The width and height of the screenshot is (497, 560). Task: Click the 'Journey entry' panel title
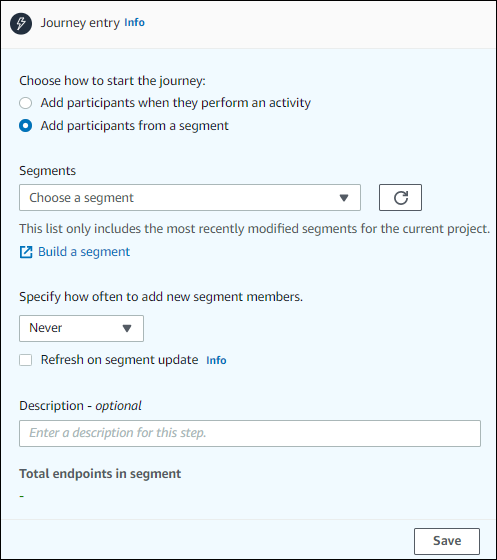[x=80, y=22]
